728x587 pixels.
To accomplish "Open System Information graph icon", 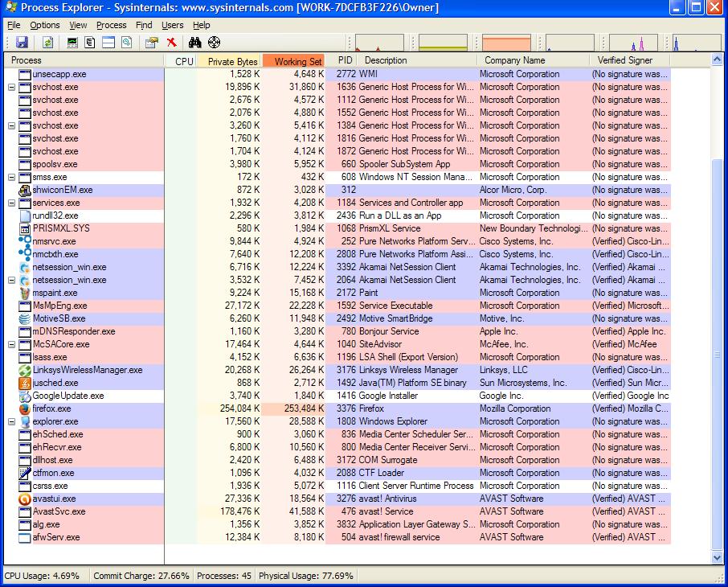I will coord(72,43).
